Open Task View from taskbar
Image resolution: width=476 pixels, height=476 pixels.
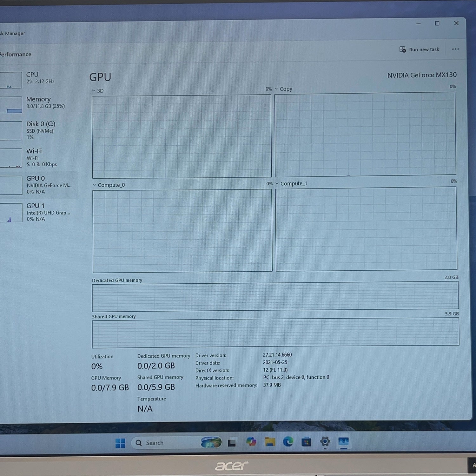coord(232,442)
